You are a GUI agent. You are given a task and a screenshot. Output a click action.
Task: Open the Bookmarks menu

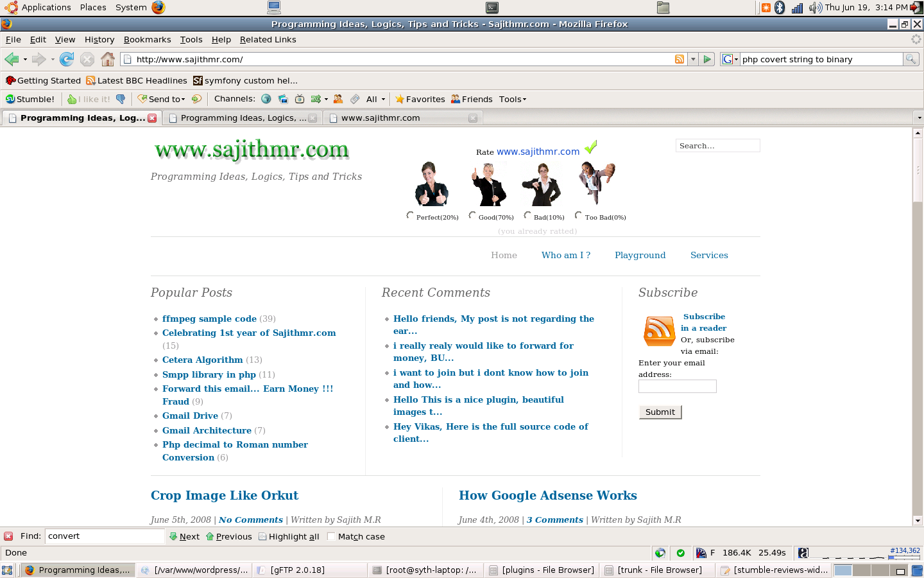click(148, 40)
